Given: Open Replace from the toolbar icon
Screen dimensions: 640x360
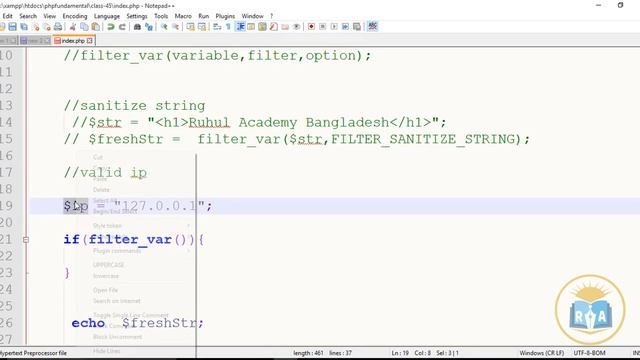Looking at the screenshot, I should coord(149,27).
